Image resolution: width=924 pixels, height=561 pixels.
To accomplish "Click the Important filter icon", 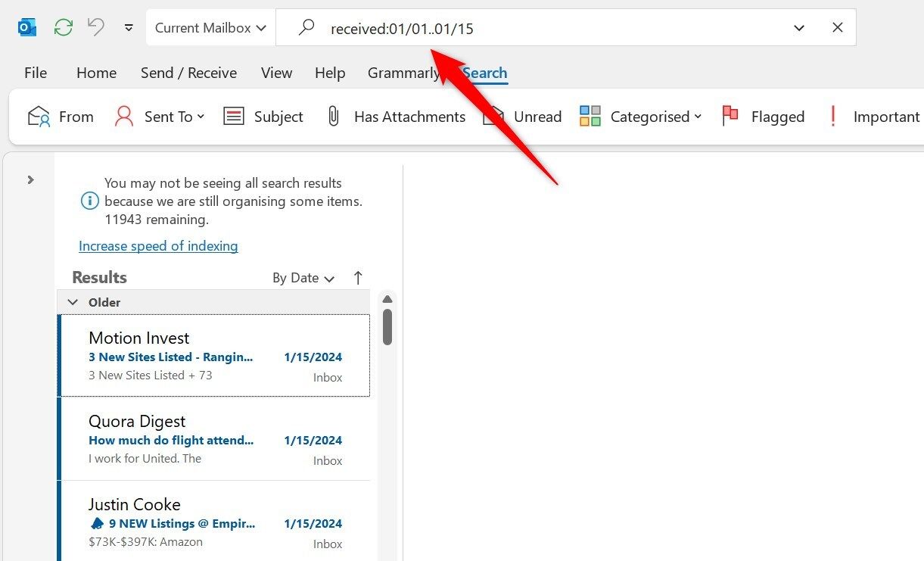I will (832, 115).
